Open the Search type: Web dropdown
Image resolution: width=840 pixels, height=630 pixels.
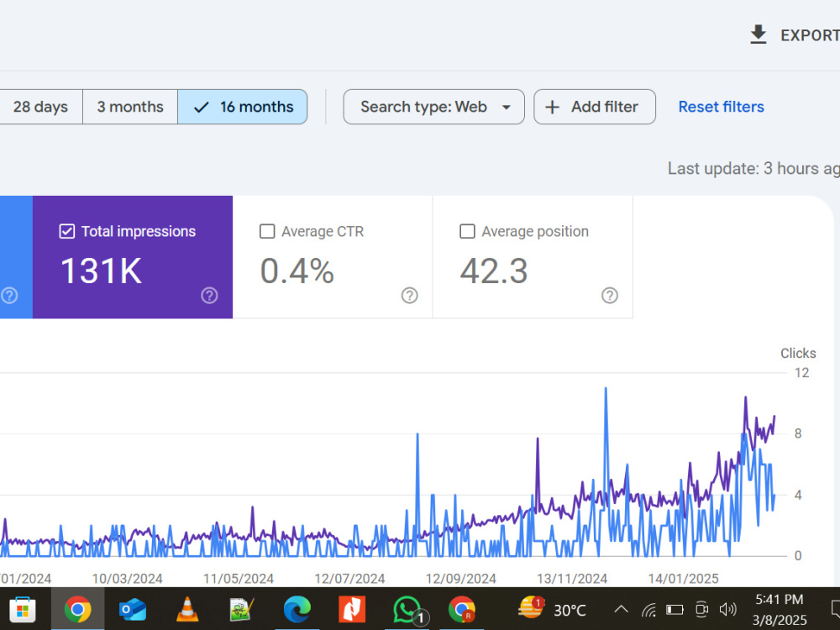[x=434, y=107]
